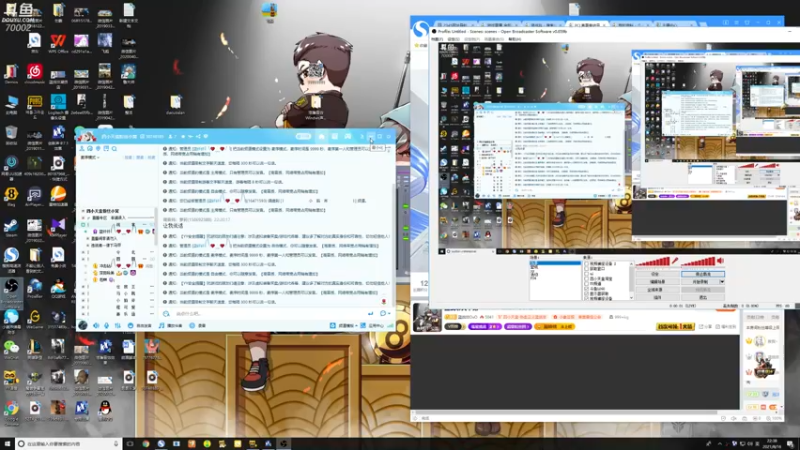Screen dimensions: 800x450
Task: Select the Steam desktop shortcut
Action: tap(11, 227)
